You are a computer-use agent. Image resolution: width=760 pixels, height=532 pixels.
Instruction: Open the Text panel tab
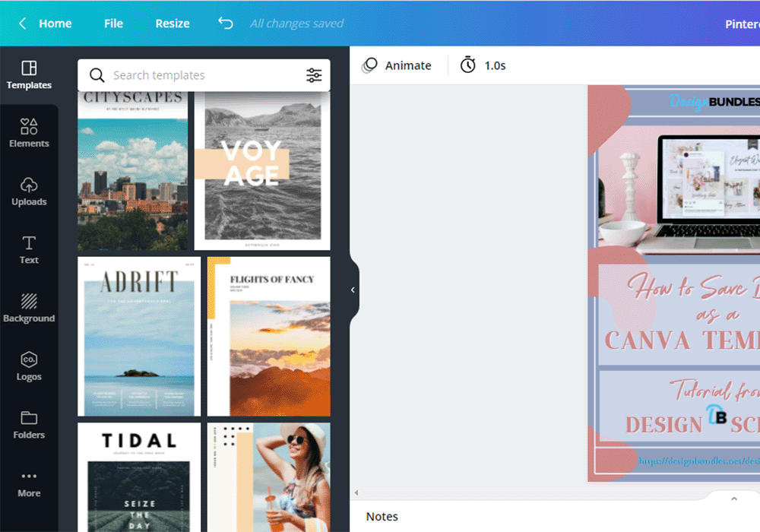[x=29, y=250]
